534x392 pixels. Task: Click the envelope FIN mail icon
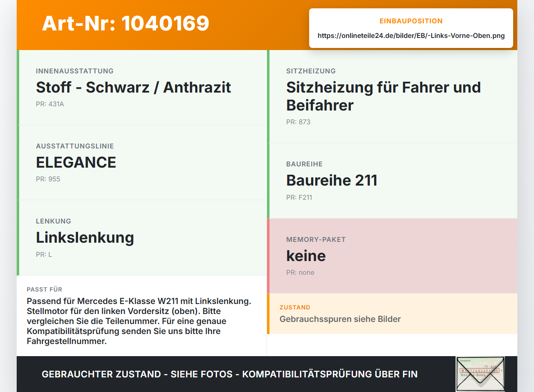tap(480, 374)
